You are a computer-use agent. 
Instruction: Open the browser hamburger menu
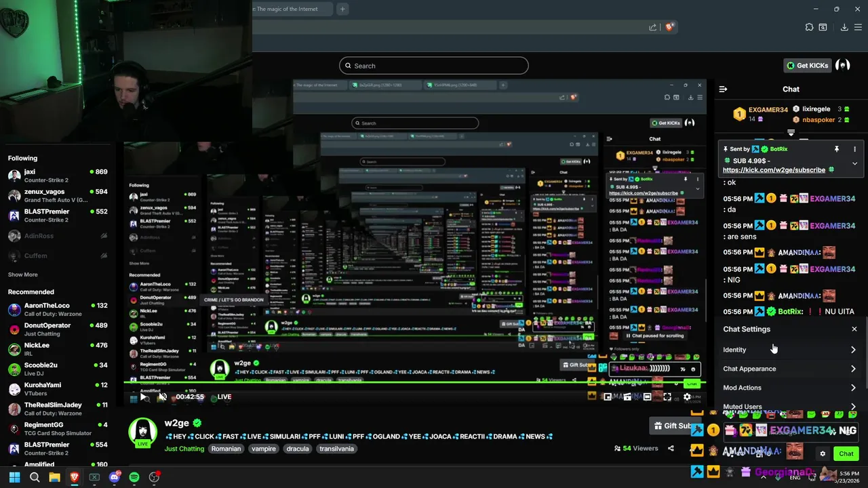point(859,27)
